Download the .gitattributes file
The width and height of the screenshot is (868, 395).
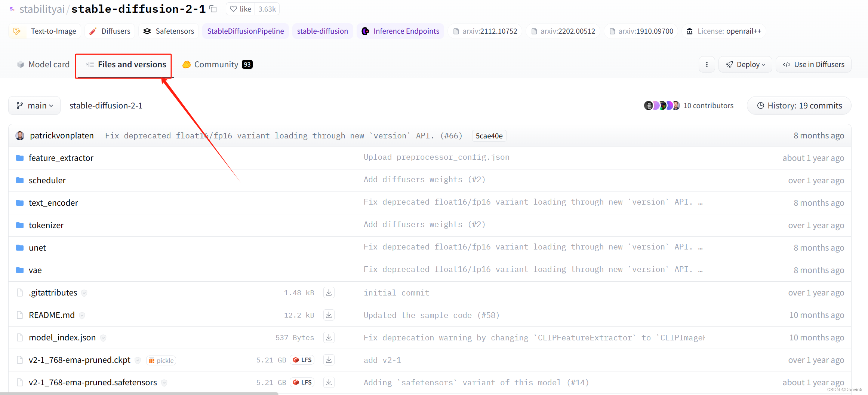pyautogui.click(x=329, y=293)
